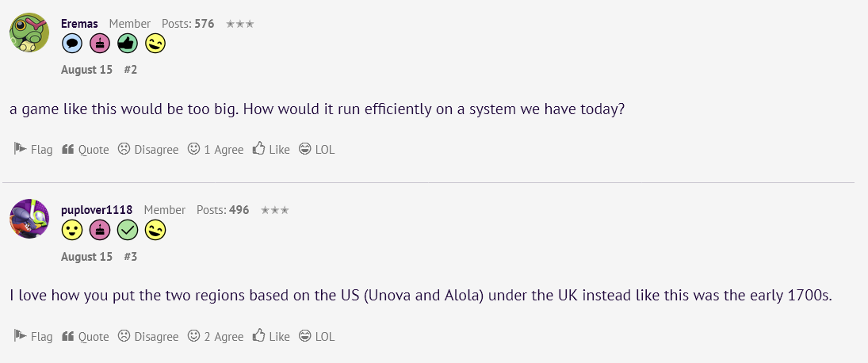
Task: Click Eremas's yellow winking face badge
Action: [x=155, y=44]
